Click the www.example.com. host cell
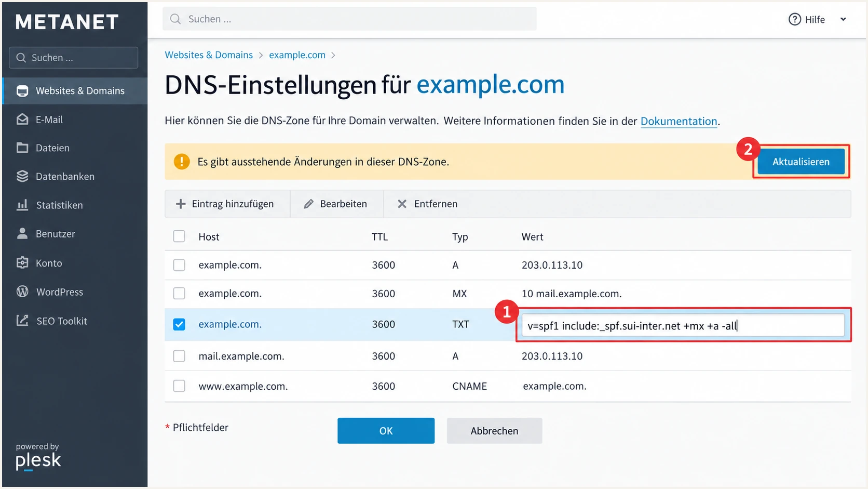 [x=243, y=387]
